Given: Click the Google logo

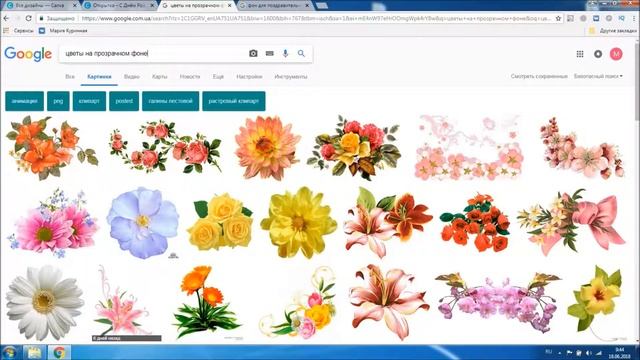Looking at the screenshot, I should [x=28, y=54].
